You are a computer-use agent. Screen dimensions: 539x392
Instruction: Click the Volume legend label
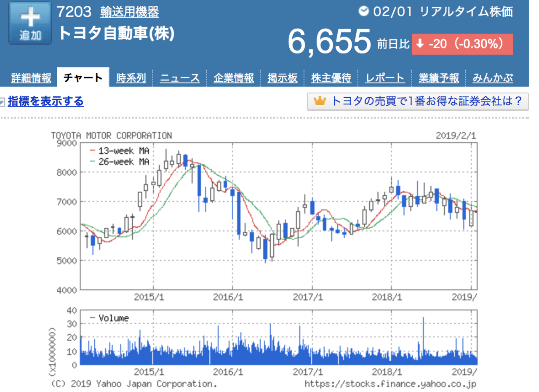click(109, 317)
